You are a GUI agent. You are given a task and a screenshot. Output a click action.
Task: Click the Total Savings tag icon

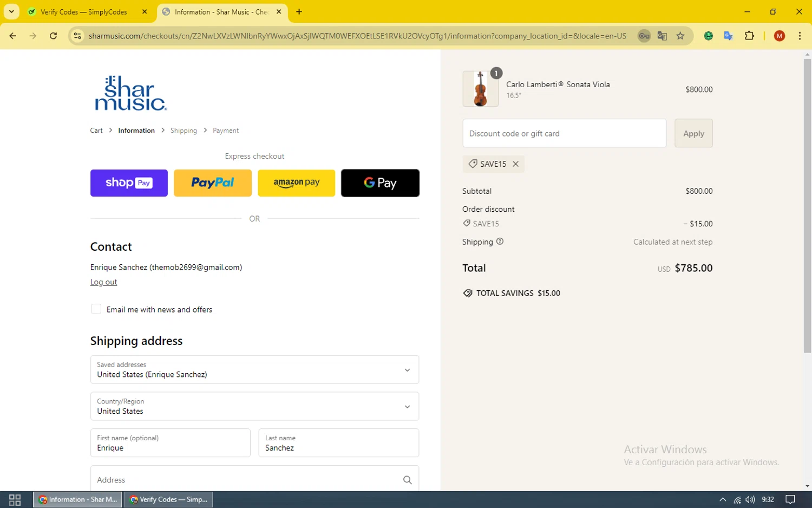point(468,293)
